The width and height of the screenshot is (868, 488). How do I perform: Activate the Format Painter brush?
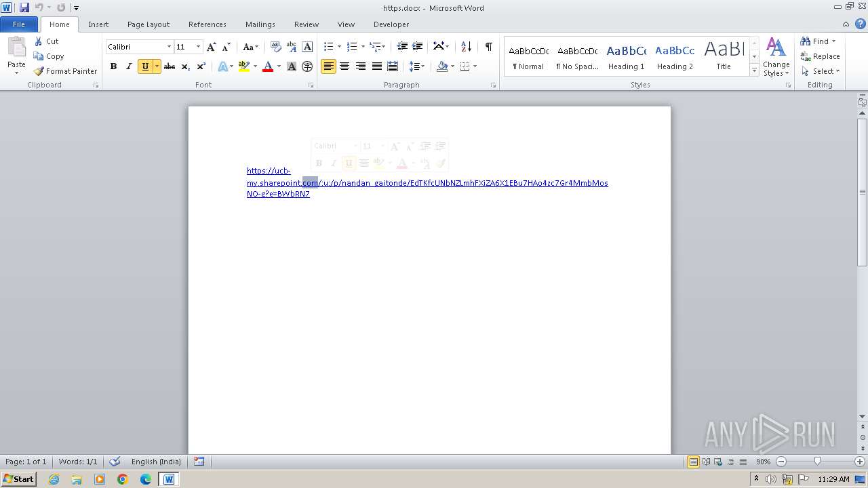pyautogui.click(x=65, y=71)
